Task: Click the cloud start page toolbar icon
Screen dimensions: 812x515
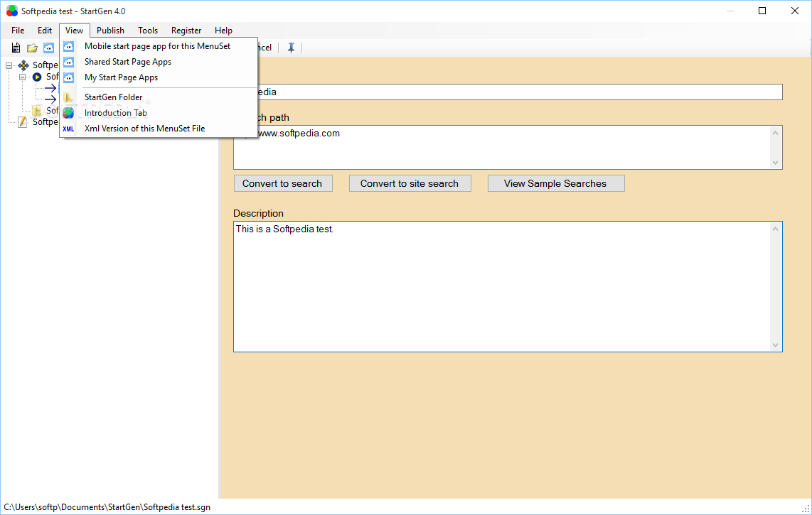Action: point(48,48)
